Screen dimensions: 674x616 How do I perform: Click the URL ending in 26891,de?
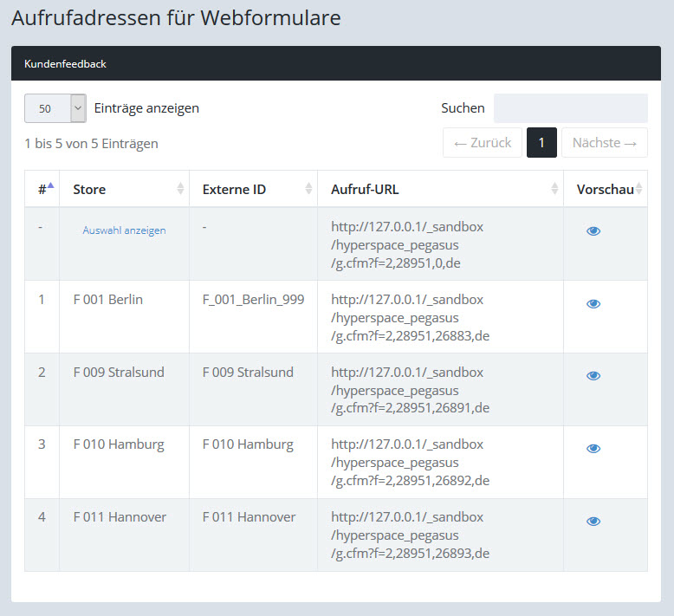tap(410, 390)
